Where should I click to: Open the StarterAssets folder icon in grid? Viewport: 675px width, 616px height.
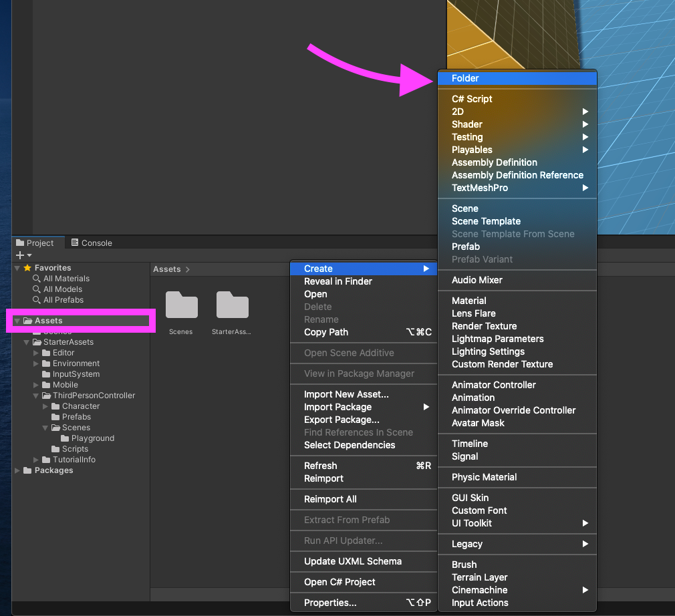232,305
